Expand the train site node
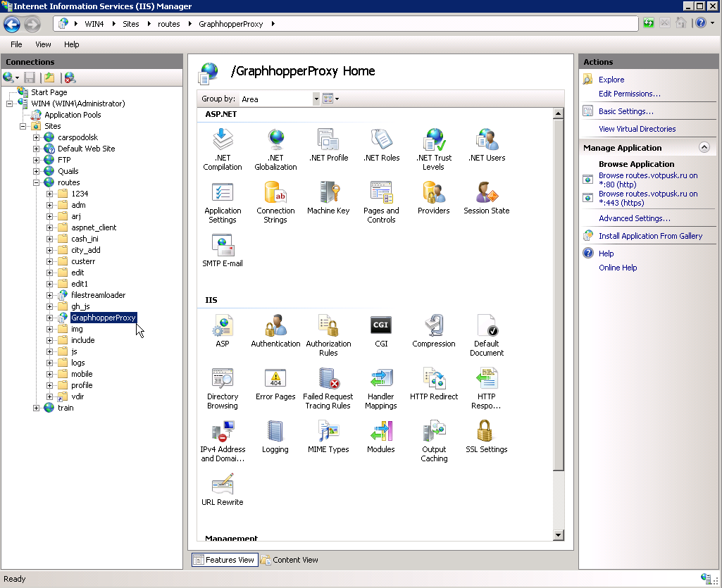722x588 pixels. 36,408
